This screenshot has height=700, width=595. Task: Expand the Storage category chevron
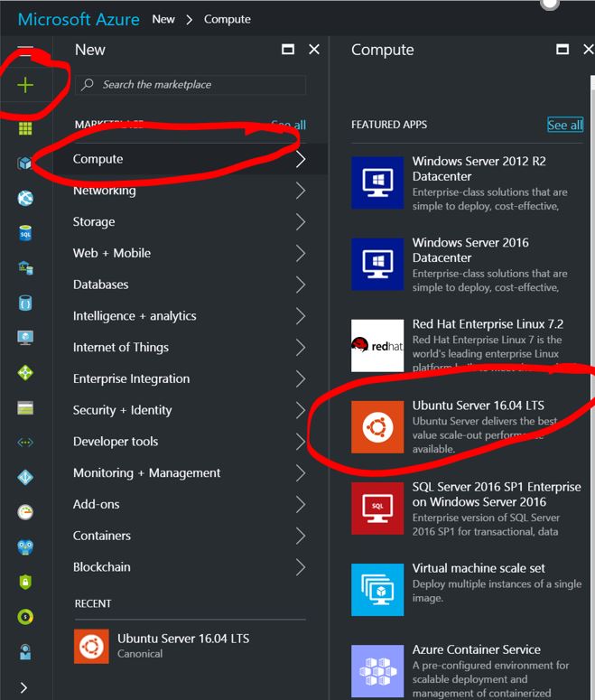point(301,222)
